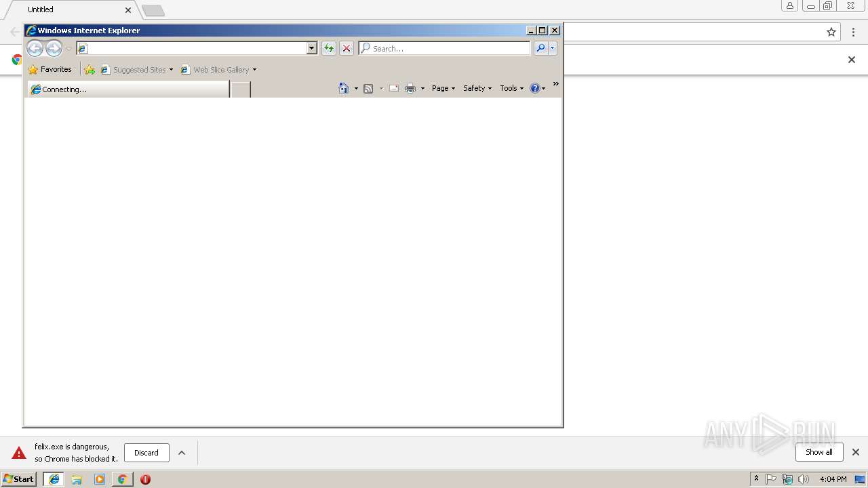This screenshot has width=868, height=488.
Task: Close the Chrome downloads bar
Action: pyautogui.click(x=855, y=452)
